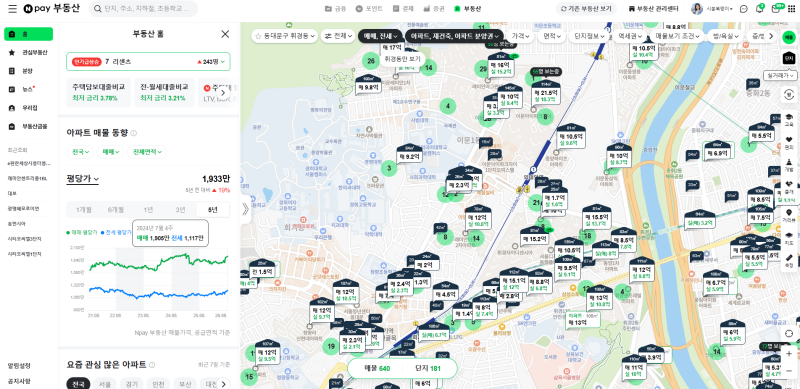Select the 측정 measure tool
The height and width of the screenshot is (389, 800).
tap(789, 260)
